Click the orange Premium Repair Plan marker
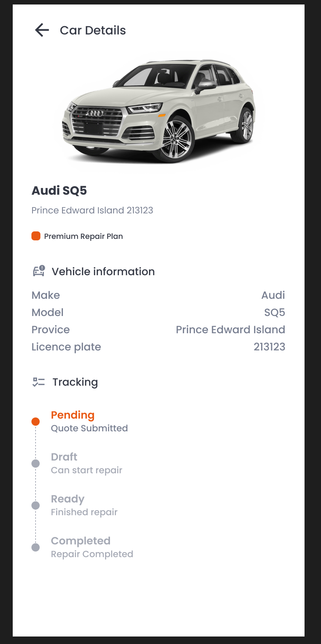This screenshot has width=321, height=644. click(36, 236)
